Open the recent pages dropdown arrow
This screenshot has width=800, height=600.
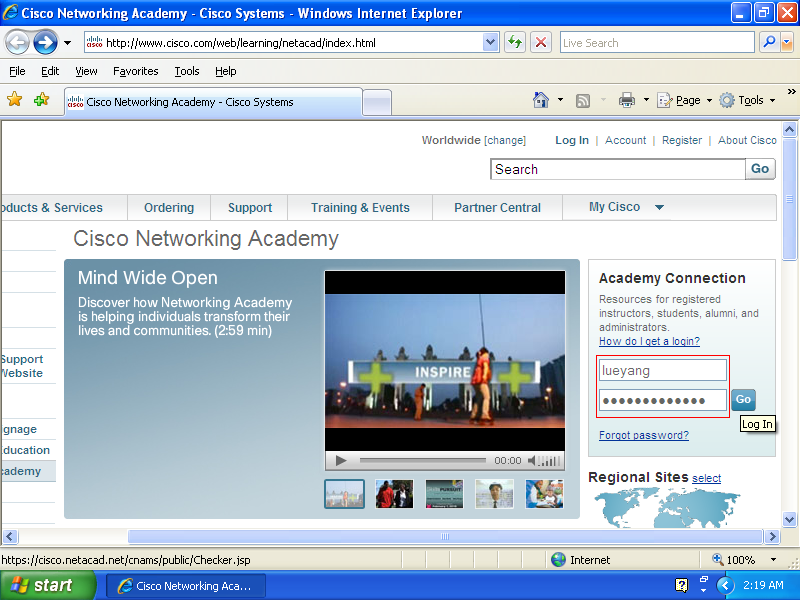(x=67, y=43)
